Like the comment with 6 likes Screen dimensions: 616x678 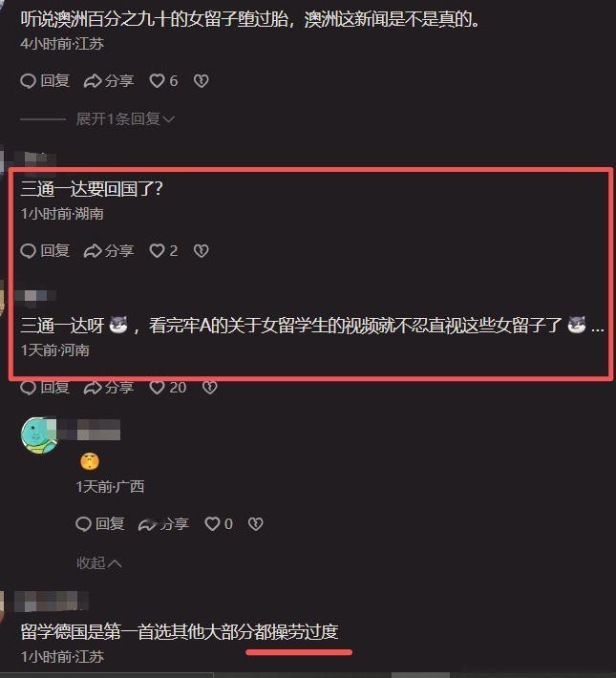pyautogui.click(x=163, y=81)
